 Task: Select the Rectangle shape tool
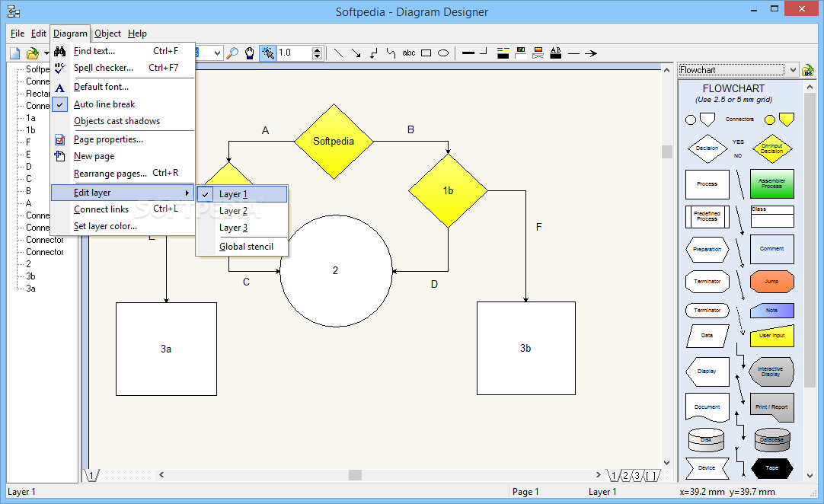point(426,53)
